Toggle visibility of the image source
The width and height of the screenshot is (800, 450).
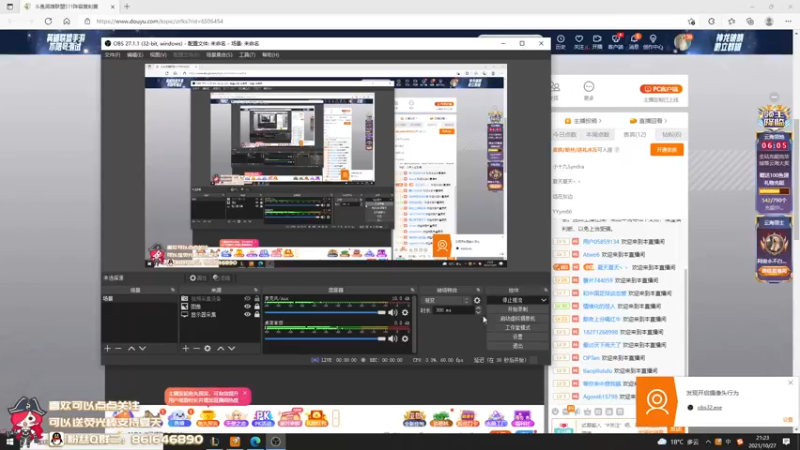tap(247, 307)
